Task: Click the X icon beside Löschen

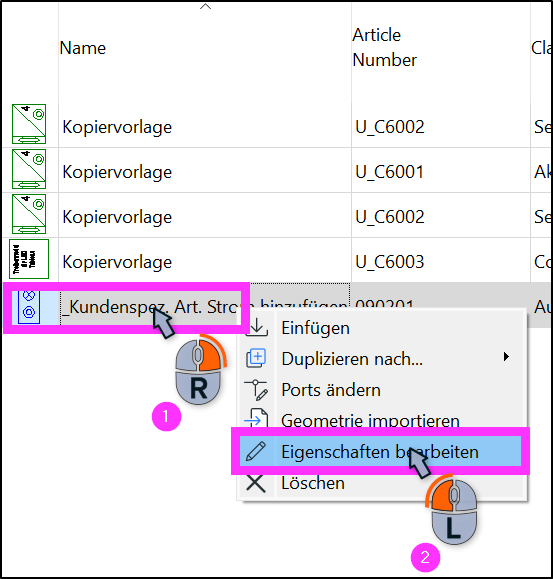Action: [256, 483]
